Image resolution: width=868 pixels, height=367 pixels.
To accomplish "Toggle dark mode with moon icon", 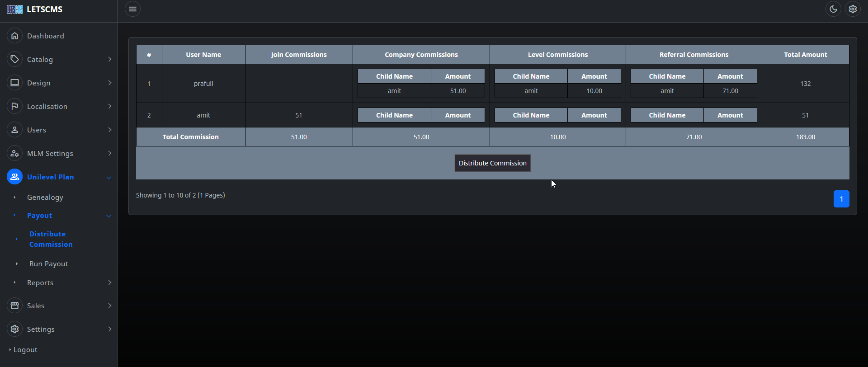I will pyautogui.click(x=833, y=9).
